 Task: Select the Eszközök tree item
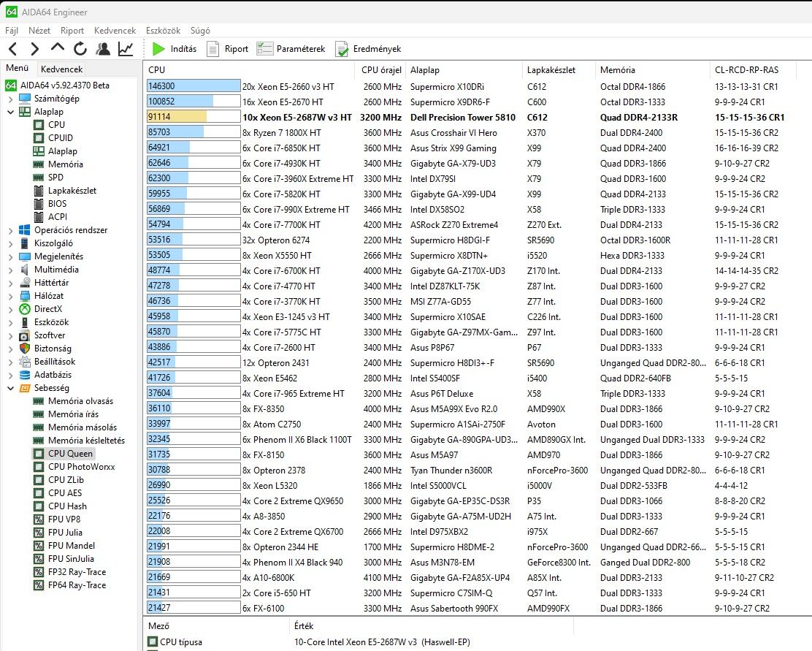click(44, 322)
